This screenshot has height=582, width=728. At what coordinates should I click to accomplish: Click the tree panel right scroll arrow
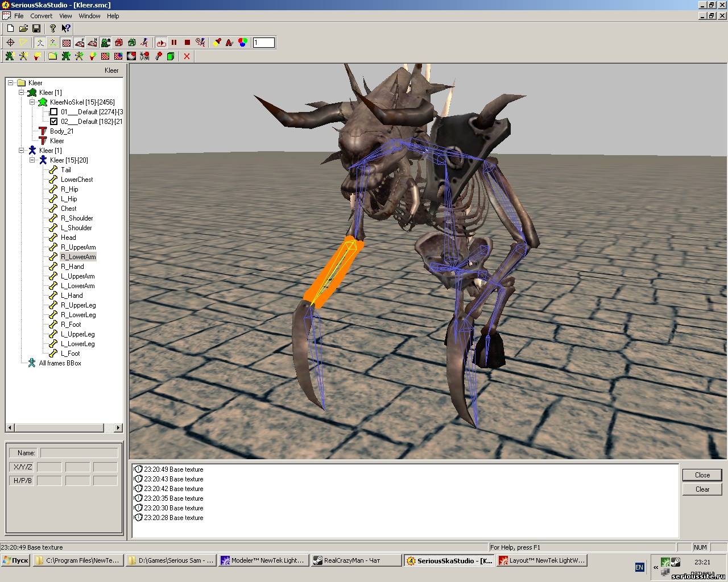(118, 427)
